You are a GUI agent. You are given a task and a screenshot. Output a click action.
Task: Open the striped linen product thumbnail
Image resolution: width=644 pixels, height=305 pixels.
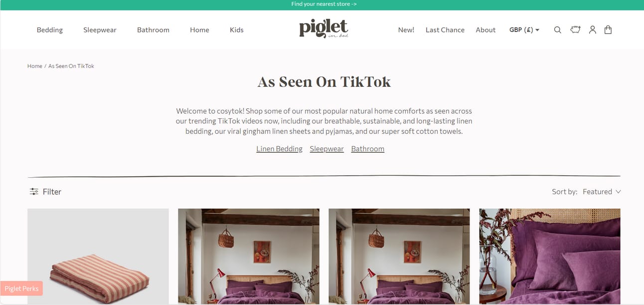[98, 257]
